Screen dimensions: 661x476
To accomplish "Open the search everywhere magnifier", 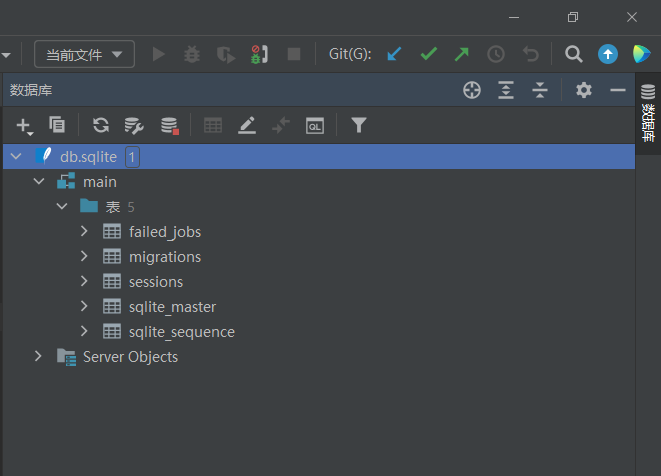I will click(x=573, y=54).
